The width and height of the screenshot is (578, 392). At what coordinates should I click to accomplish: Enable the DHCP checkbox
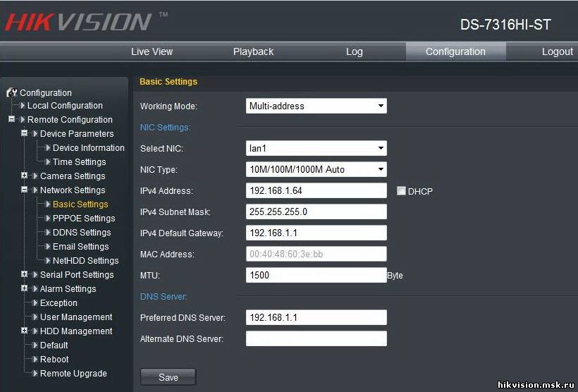click(401, 190)
